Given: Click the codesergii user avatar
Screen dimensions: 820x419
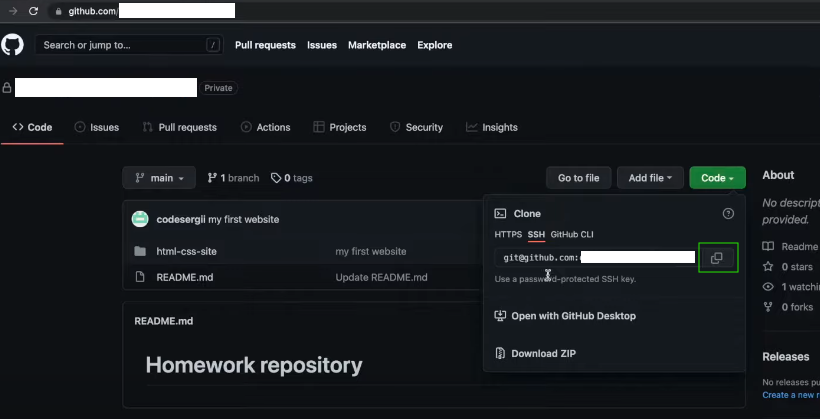Looking at the screenshot, I should click(x=140, y=219).
